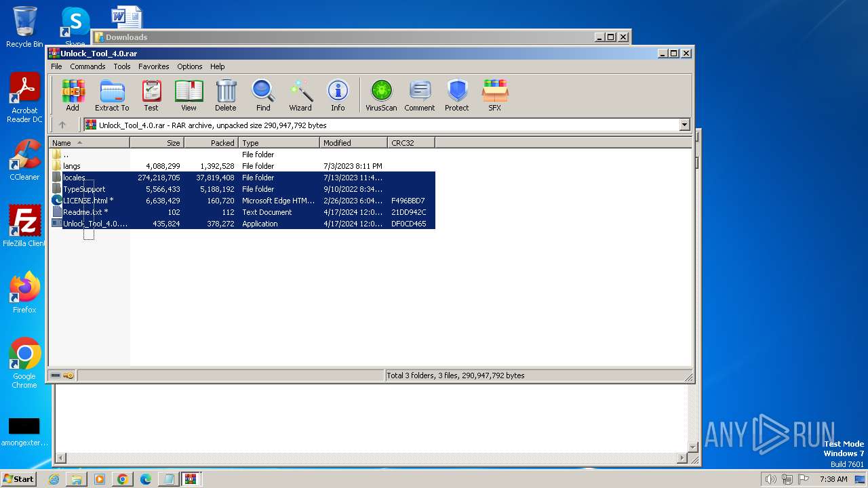Launch the Wizard tool
The height and width of the screenshot is (488, 868).
(x=300, y=96)
